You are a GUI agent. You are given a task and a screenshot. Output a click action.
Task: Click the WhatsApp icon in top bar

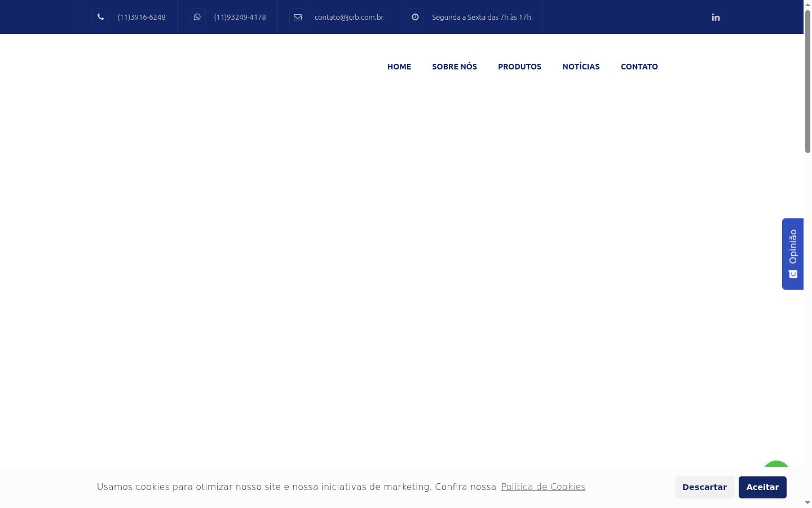[x=197, y=17]
